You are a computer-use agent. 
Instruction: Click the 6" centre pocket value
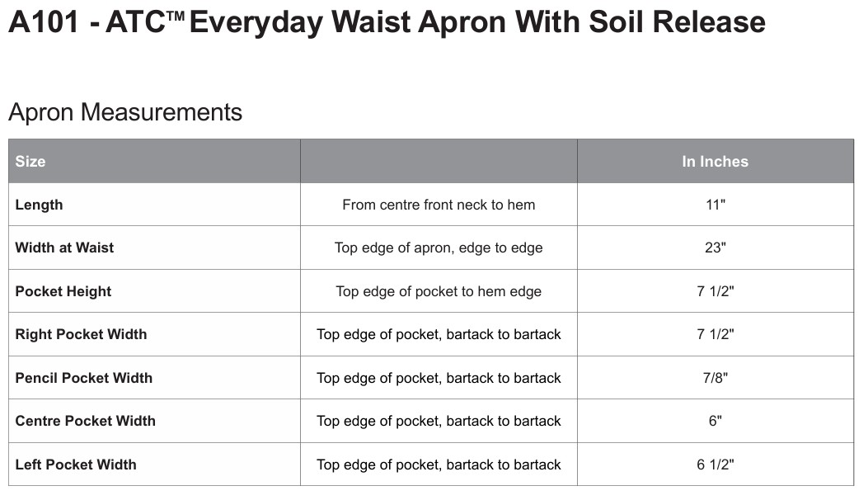[x=716, y=421]
